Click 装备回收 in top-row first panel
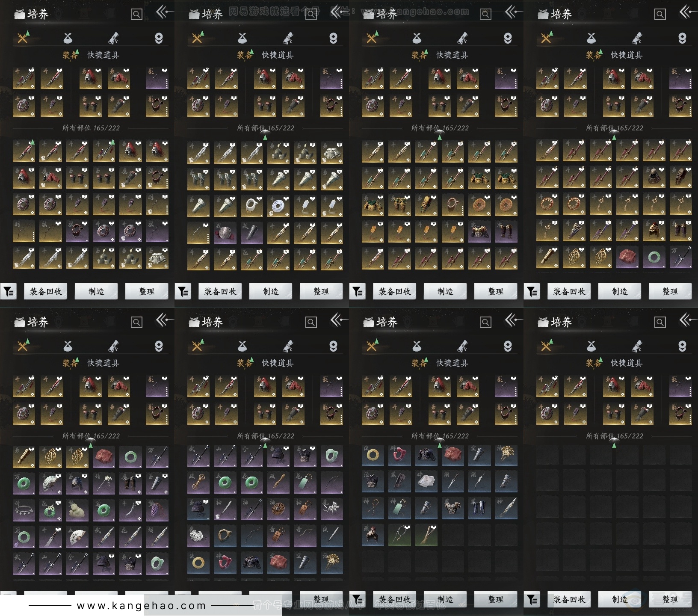The height and width of the screenshot is (616, 698). (x=46, y=292)
